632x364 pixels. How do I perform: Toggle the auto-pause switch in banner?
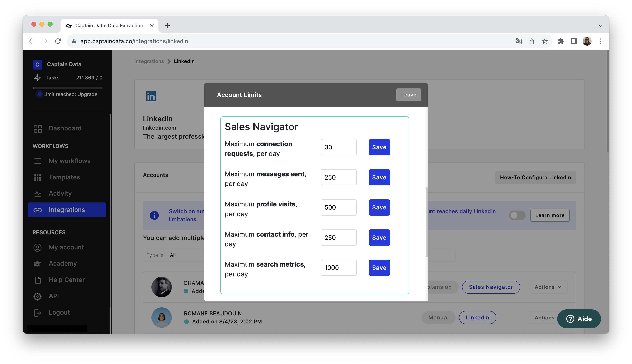coord(517,215)
